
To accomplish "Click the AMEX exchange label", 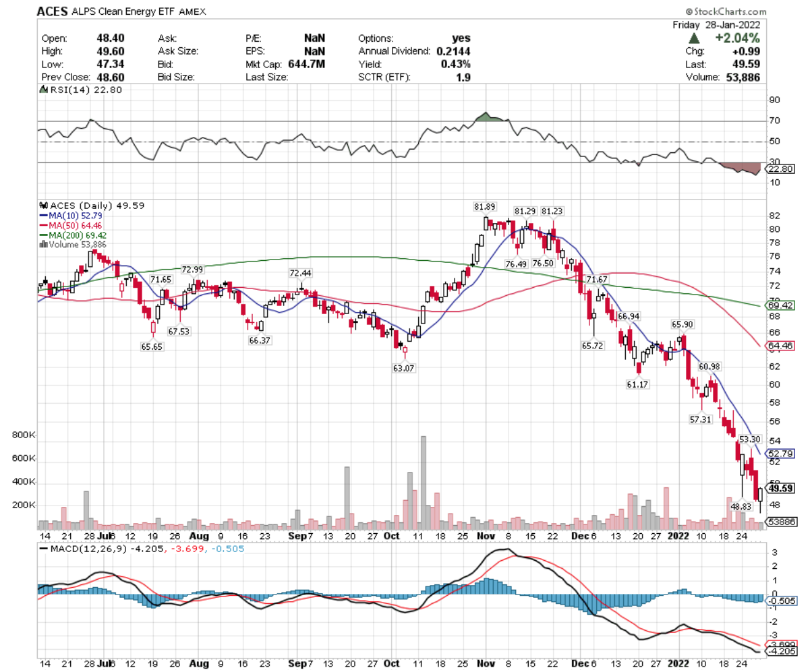I will point(194,12).
